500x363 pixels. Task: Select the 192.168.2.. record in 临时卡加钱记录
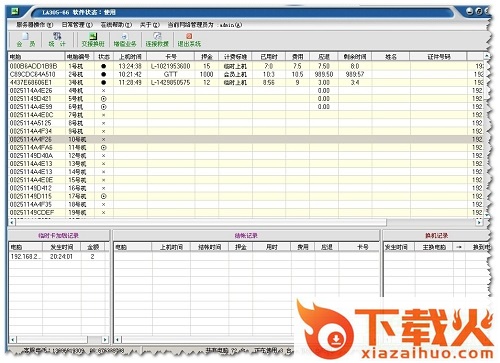coord(25,257)
